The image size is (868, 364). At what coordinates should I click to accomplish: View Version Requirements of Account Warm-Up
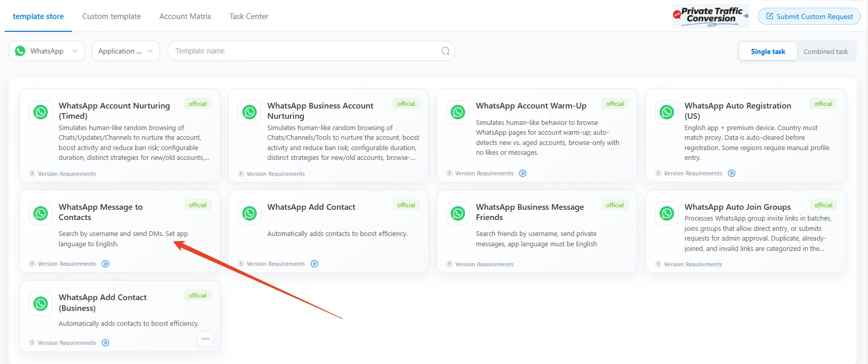(x=484, y=173)
